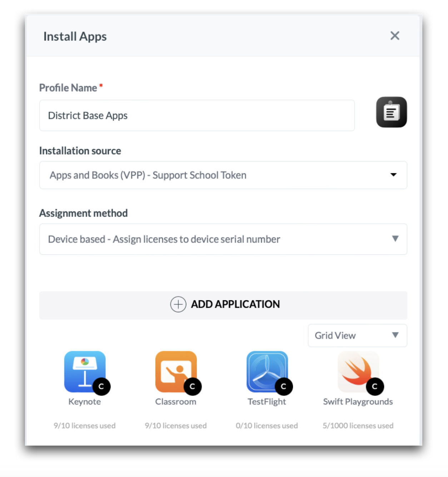The image size is (448, 477).
Task: Click the Swift Playgrounds label
Action: click(358, 402)
